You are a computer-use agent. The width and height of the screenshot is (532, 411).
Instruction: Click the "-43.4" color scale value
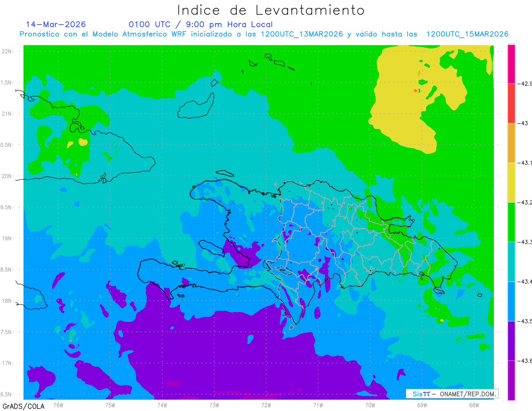click(x=526, y=282)
